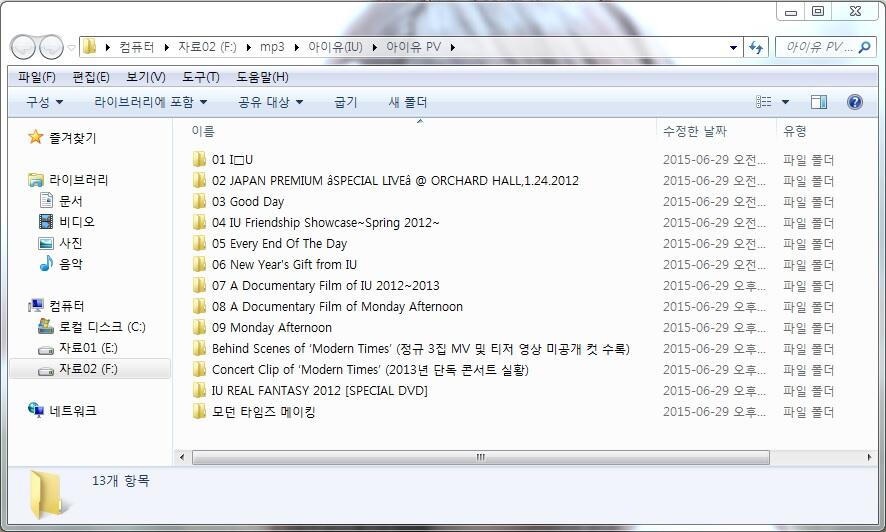Open the 편집(E) menu

click(91, 77)
